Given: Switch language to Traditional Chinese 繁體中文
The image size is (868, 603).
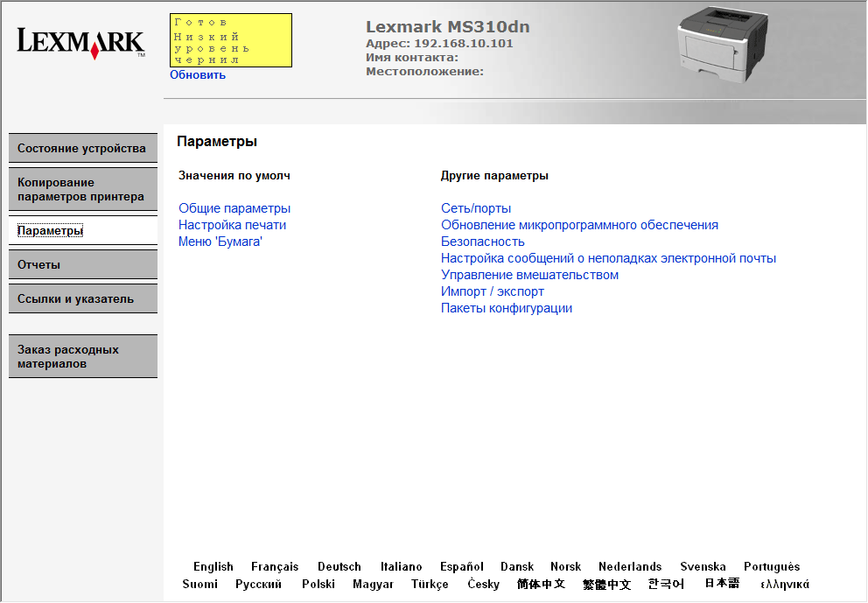Looking at the screenshot, I should tap(606, 584).
